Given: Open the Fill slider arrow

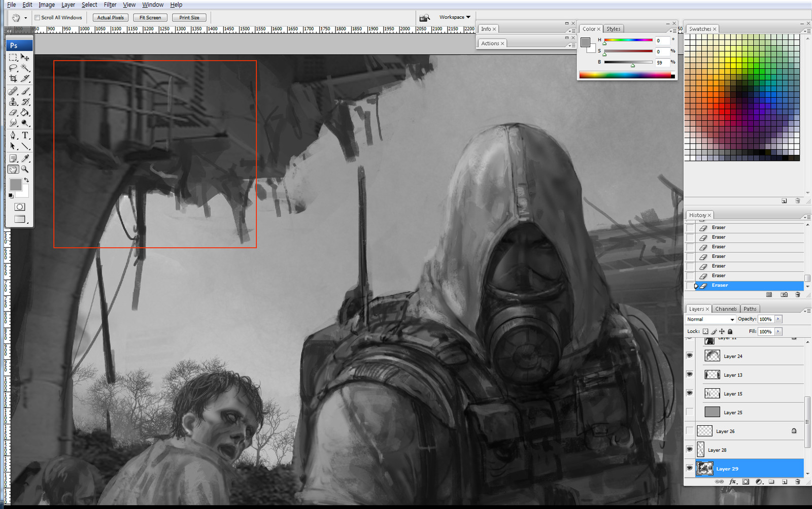Looking at the screenshot, I should pyautogui.click(x=779, y=331).
